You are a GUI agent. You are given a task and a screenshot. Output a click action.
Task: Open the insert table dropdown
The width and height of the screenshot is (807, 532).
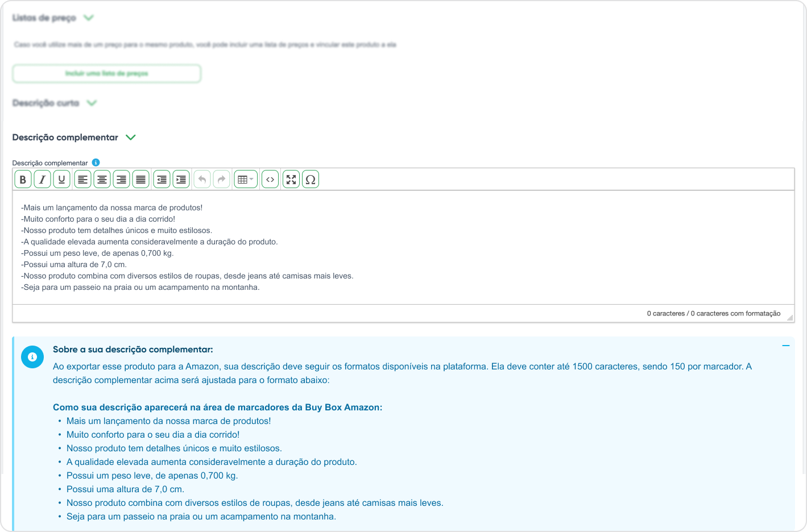tap(246, 180)
